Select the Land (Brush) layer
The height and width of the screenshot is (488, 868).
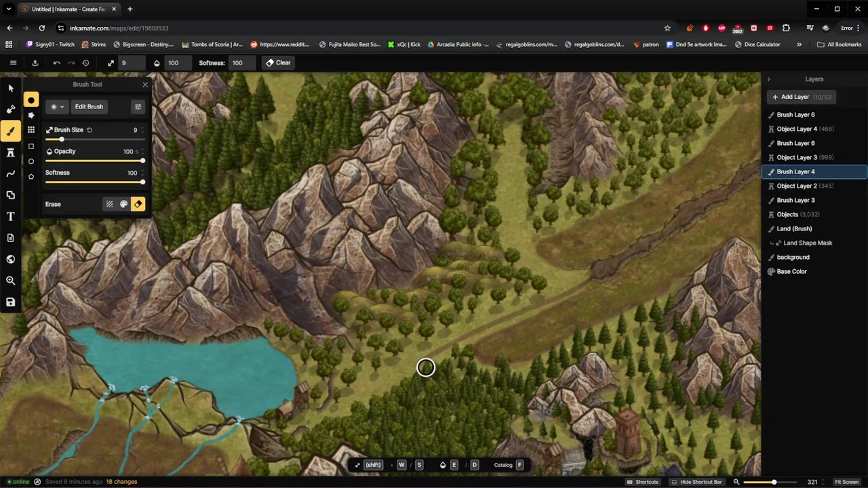coord(814,228)
